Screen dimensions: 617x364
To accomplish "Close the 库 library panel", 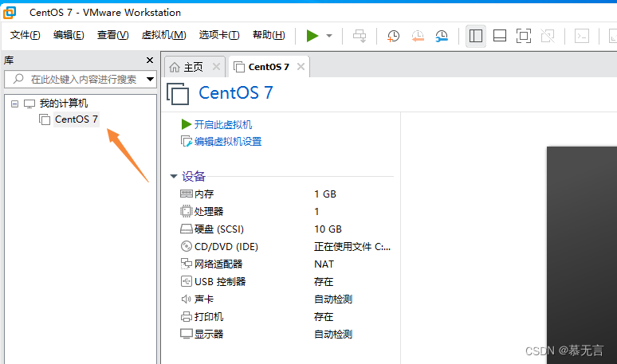I will pos(150,61).
